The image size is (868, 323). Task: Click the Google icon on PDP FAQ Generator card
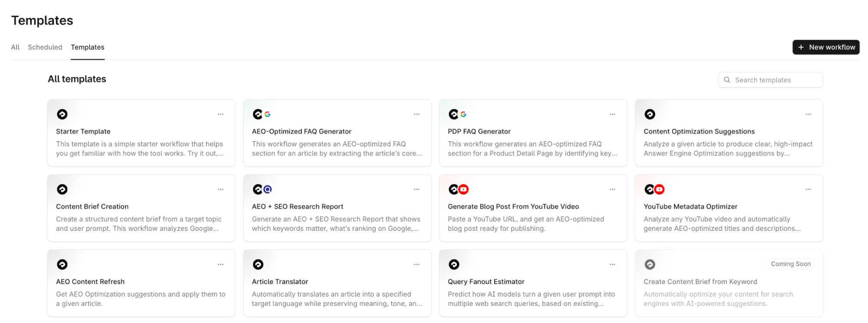pos(464,114)
